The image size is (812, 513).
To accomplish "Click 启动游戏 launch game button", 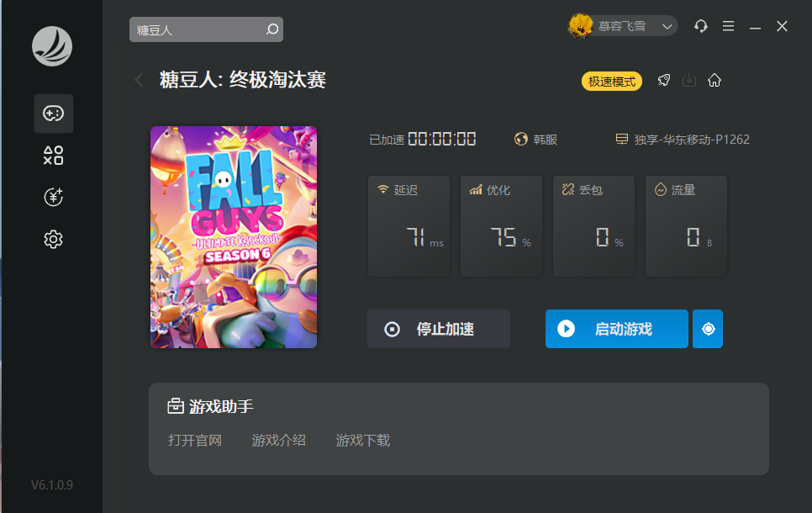I will (x=617, y=329).
